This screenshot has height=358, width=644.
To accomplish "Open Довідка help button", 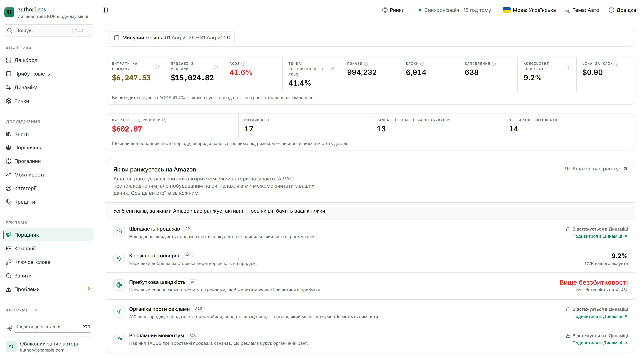I will pos(622,10).
